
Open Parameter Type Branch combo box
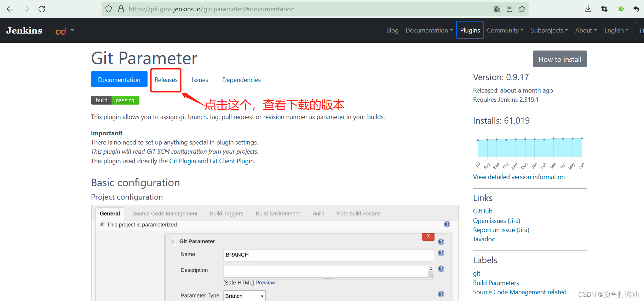tap(245, 296)
